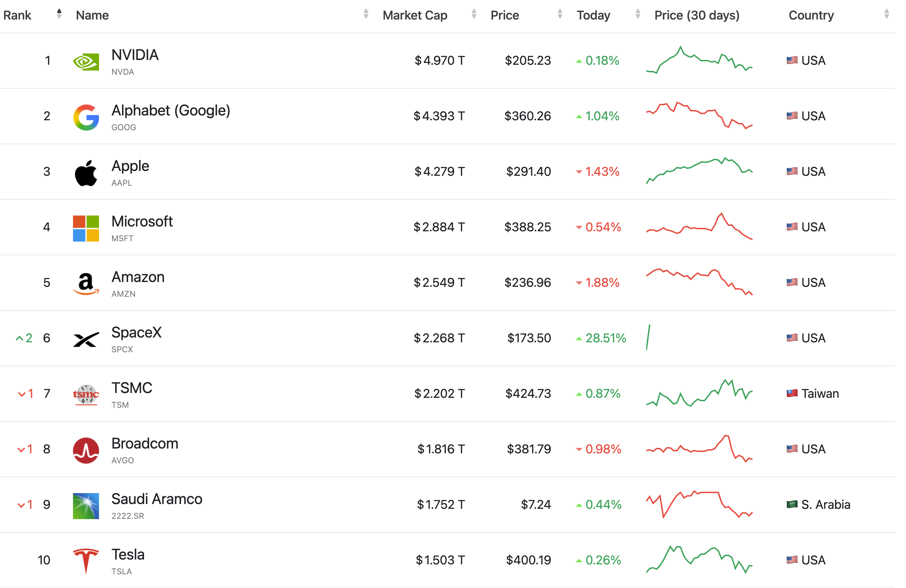Image resolution: width=906 pixels, height=588 pixels.
Task: Open the SpaceX company link
Action: (x=136, y=332)
